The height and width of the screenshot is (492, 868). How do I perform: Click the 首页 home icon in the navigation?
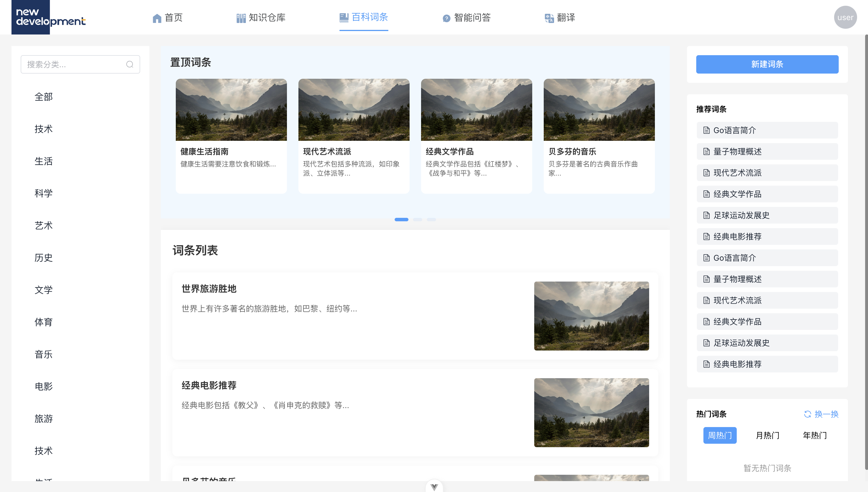[x=157, y=18]
